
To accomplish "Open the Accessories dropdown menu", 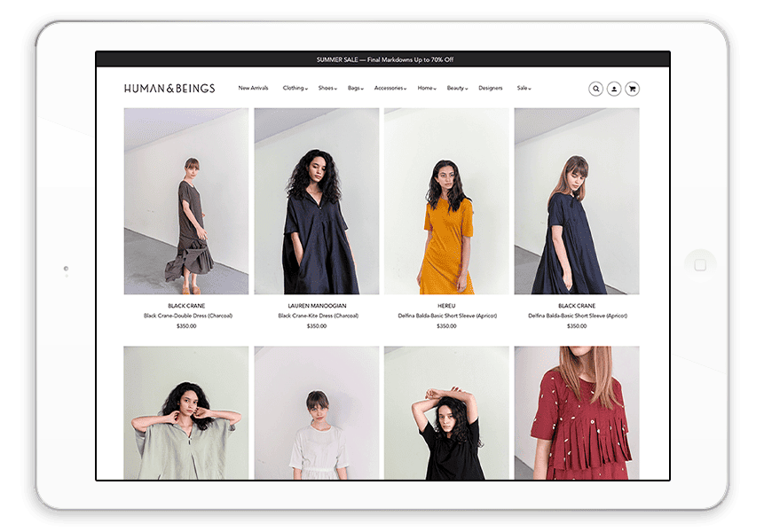I will [x=390, y=89].
